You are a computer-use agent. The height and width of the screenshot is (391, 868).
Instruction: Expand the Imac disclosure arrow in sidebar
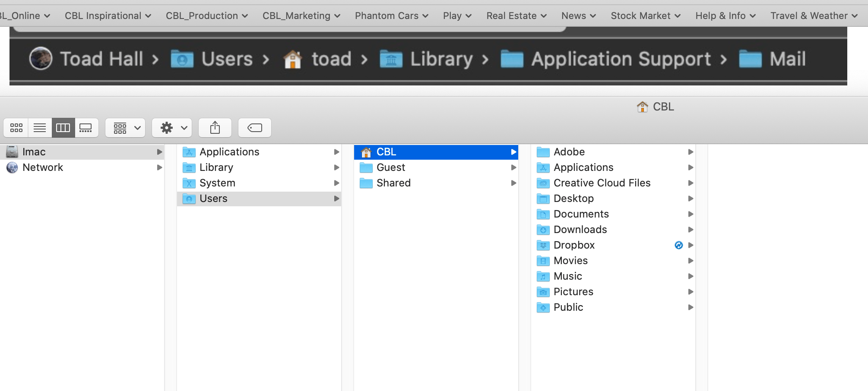coord(160,152)
